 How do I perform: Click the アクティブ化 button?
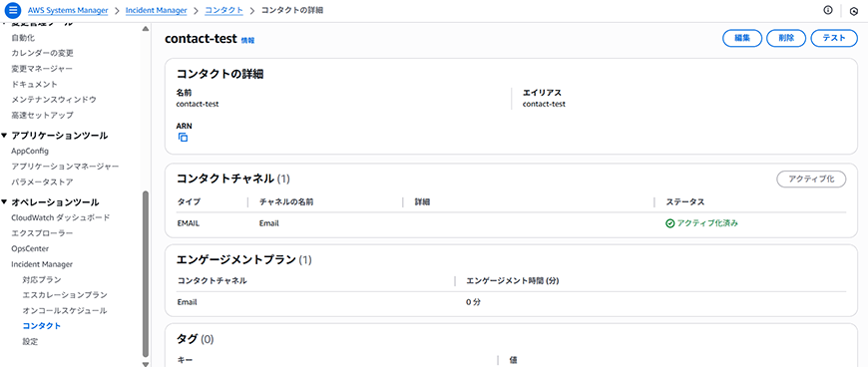click(811, 180)
